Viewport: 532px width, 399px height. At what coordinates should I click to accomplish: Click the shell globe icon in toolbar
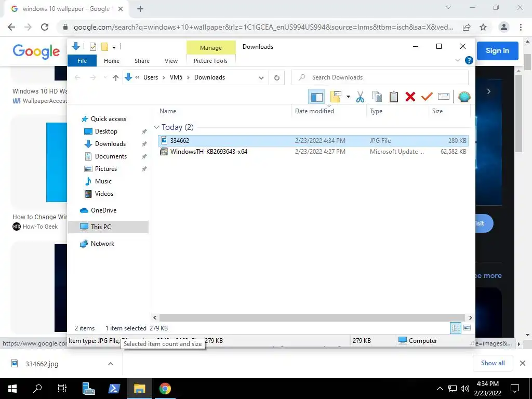click(464, 97)
